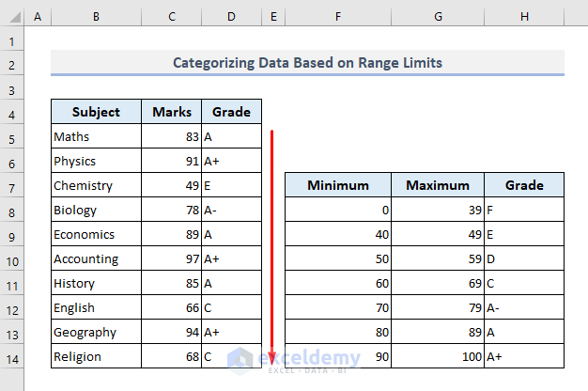Click the maximum value 59 cell
Viewport: 588px width, 391px height.
click(x=438, y=258)
